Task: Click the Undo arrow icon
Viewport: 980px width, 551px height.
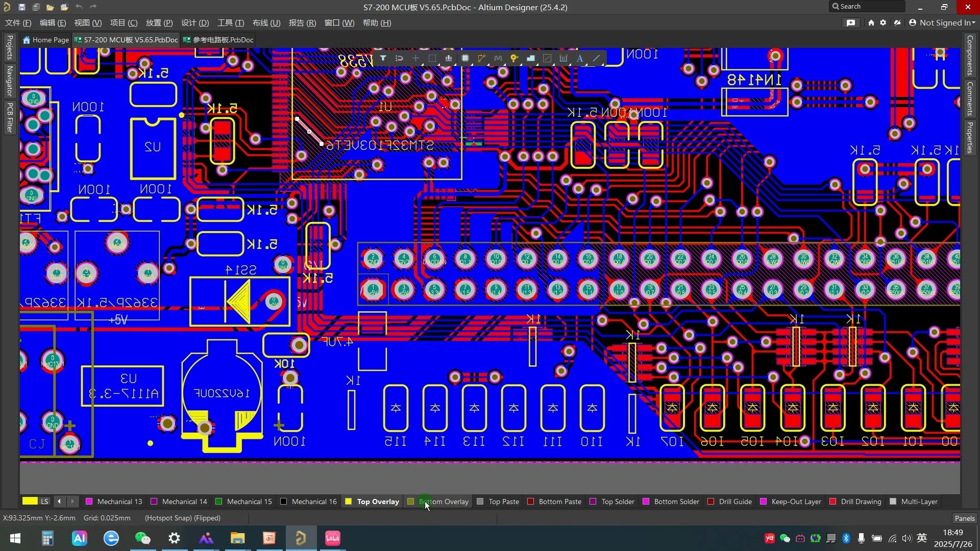Action: coord(79,7)
